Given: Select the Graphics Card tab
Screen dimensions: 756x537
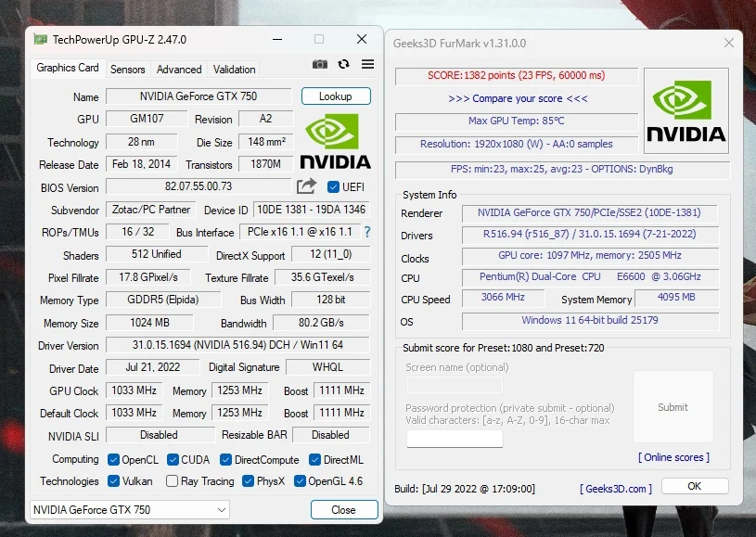Looking at the screenshot, I should (x=68, y=68).
